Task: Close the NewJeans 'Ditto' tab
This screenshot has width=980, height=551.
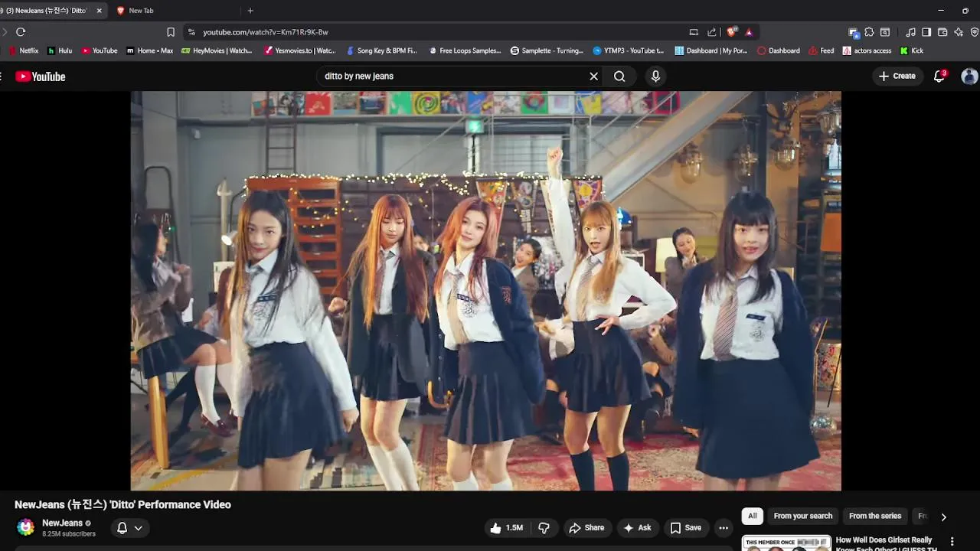Action: pos(99,11)
